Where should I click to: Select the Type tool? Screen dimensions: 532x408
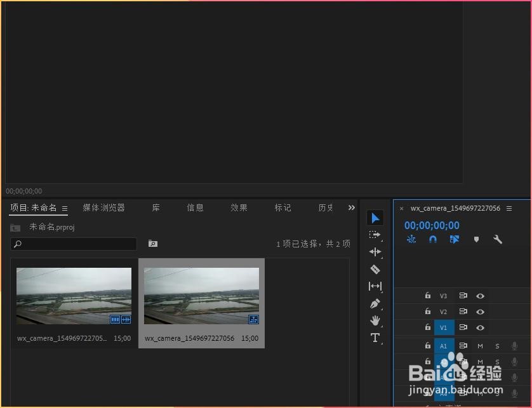tap(375, 338)
